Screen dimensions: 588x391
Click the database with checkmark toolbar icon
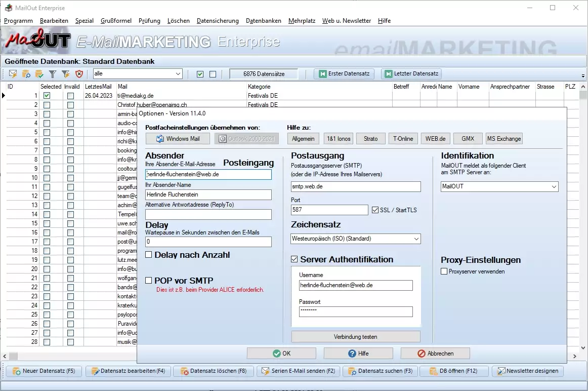pos(39,74)
